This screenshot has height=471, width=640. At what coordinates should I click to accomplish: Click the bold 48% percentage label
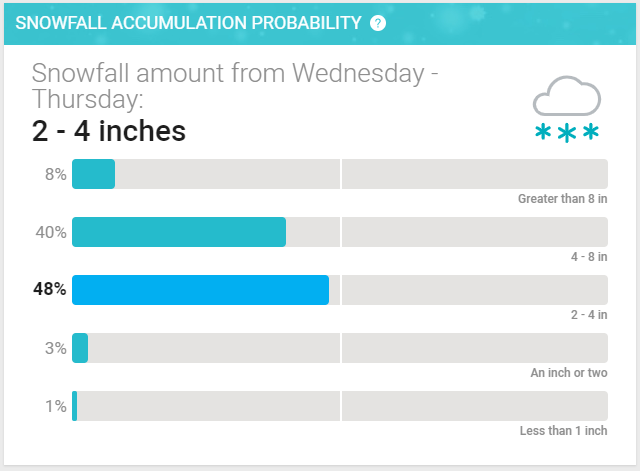tap(50, 290)
